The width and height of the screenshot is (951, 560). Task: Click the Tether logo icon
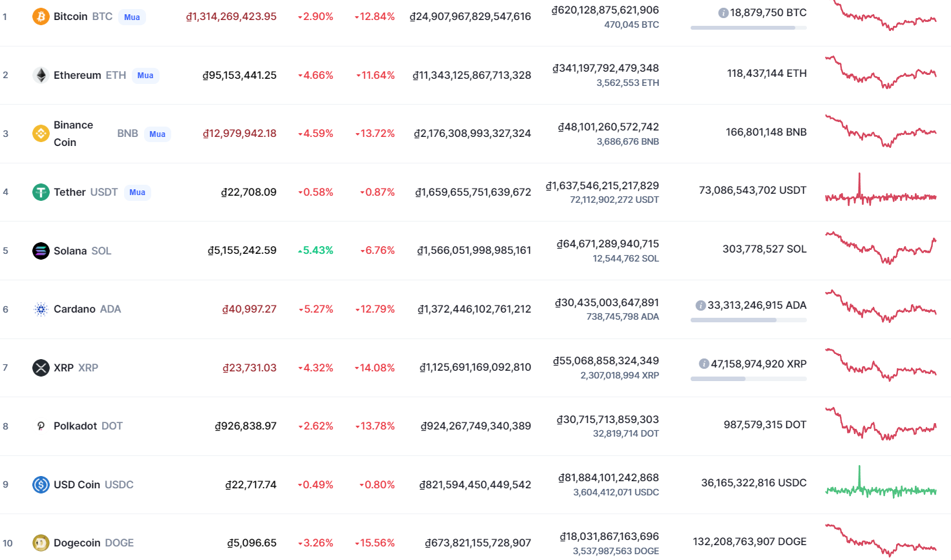coord(41,192)
